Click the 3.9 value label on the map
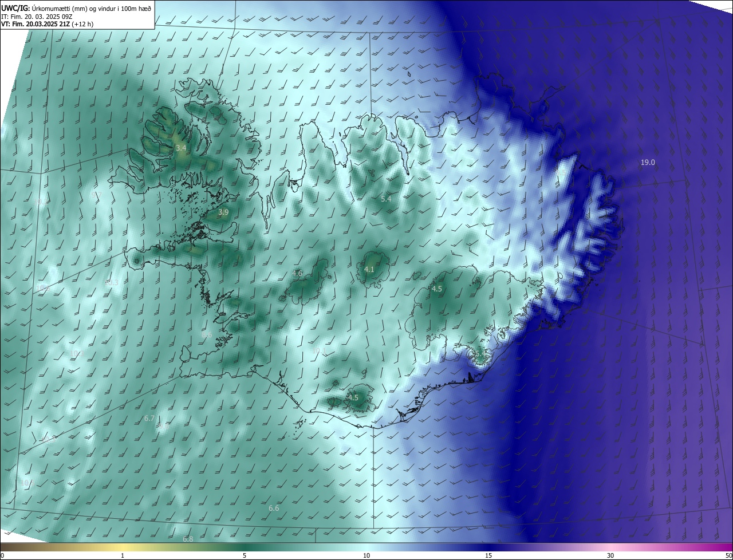733x560 pixels. tap(223, 212)
